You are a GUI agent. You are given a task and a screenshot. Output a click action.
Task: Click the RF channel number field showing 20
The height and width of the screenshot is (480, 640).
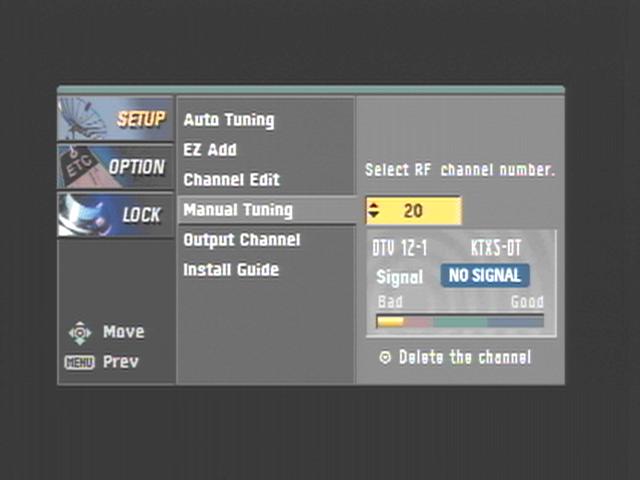tap(413, 211)
